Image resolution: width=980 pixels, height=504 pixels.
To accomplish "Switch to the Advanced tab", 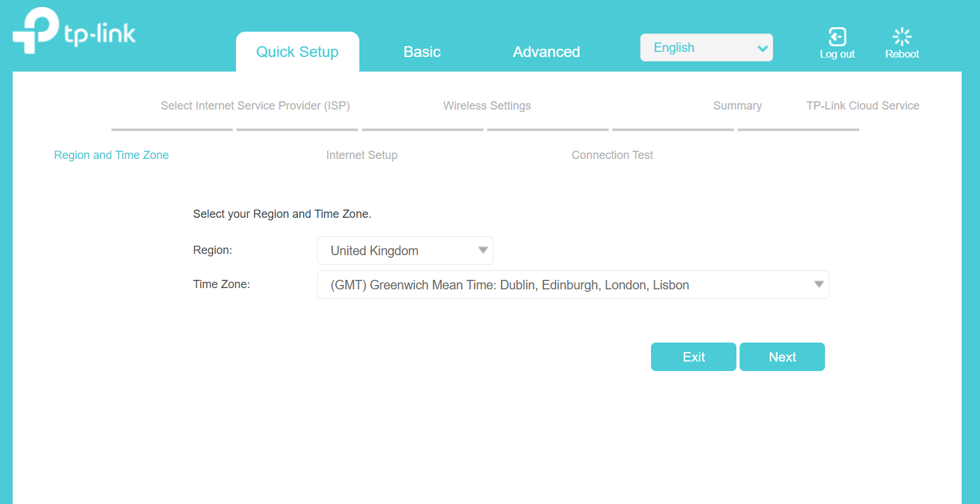I will 546,51.
